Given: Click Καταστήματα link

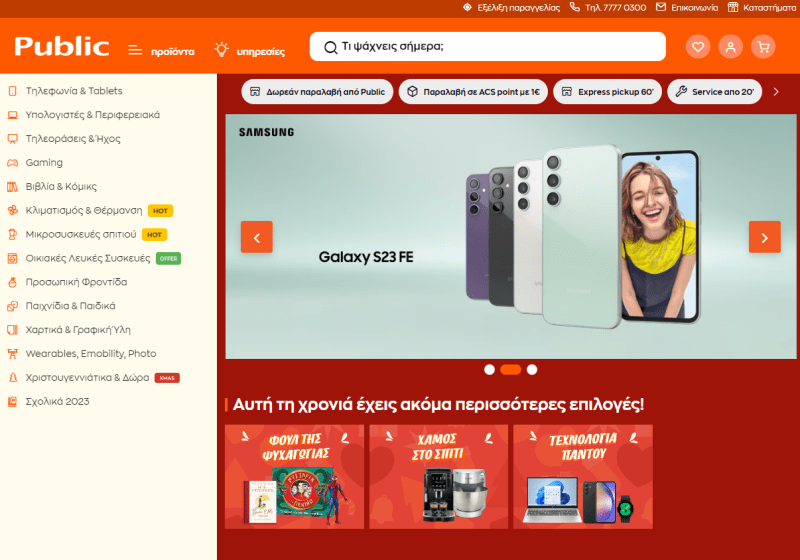Looking at the screenshot, I should pyautogui.click(x=769, y=8).
